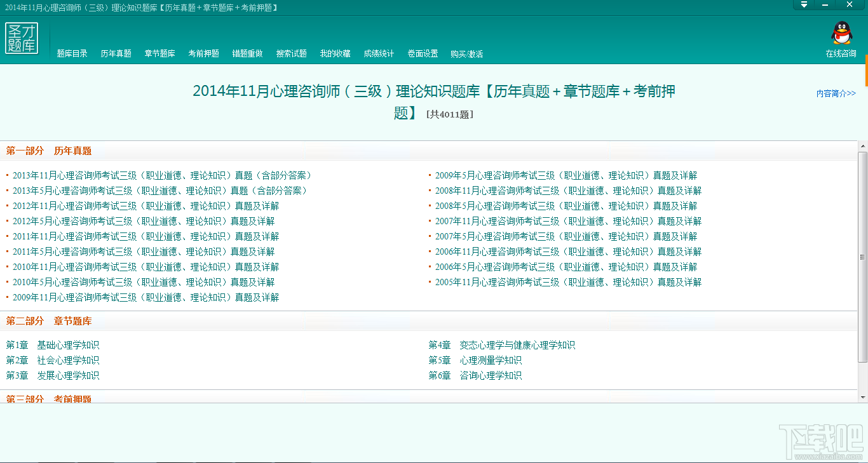Open 2005年11月 真题及详解 link

point(569,282)
